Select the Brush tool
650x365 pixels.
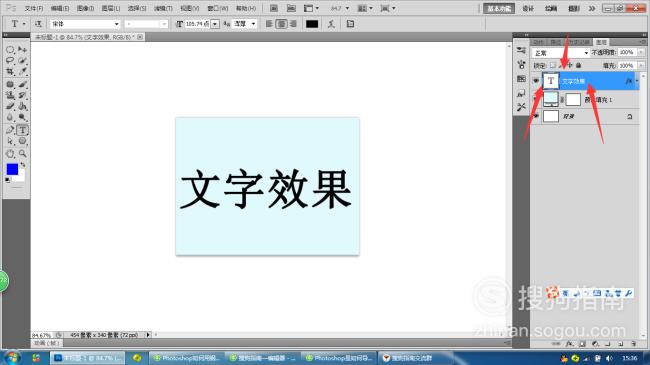[22, 85]
